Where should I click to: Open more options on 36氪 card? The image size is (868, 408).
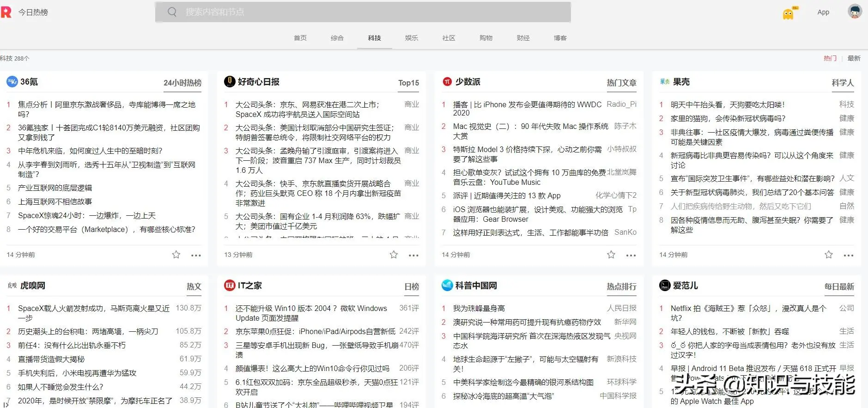coord(196,256)
